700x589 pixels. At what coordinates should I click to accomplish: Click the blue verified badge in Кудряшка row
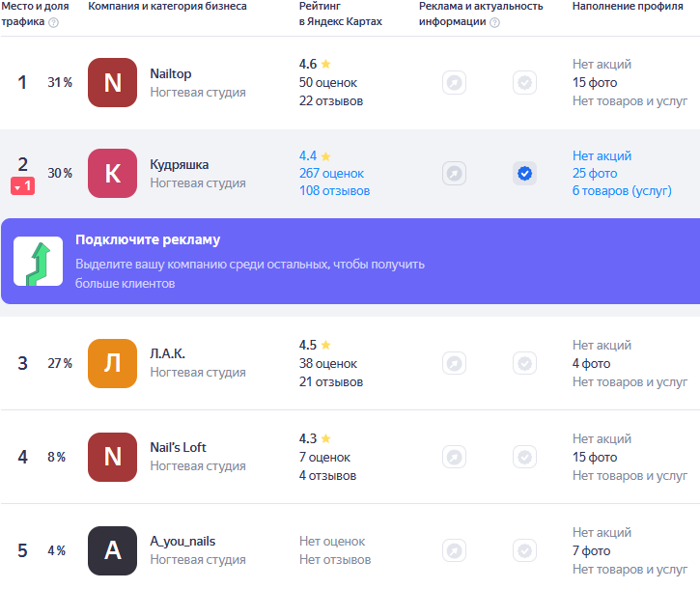click(x=524, y=173)
